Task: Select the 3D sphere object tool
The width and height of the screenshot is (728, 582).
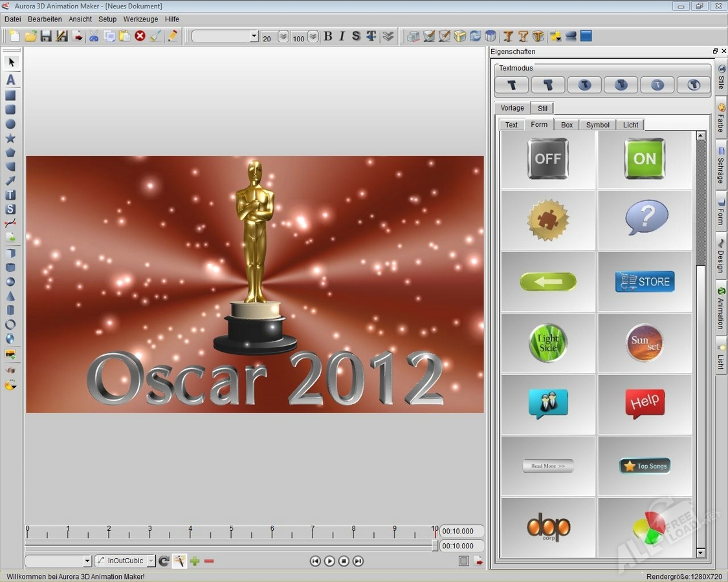Action: tap(10, 280)
